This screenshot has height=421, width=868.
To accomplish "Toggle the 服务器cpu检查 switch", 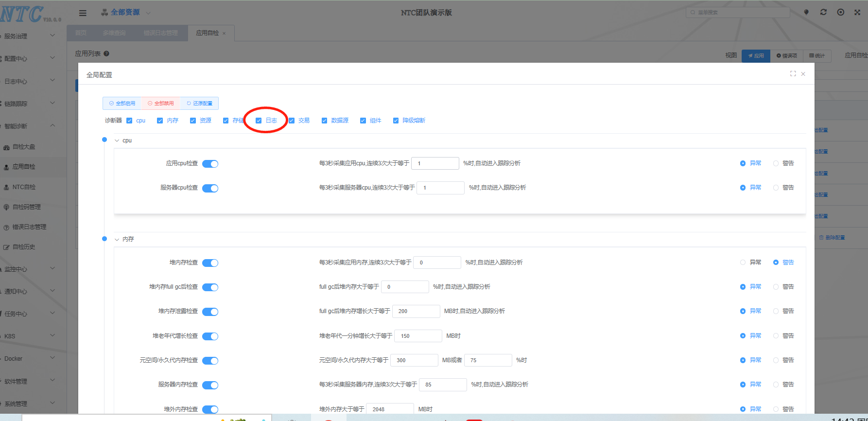I will point(210,188).
